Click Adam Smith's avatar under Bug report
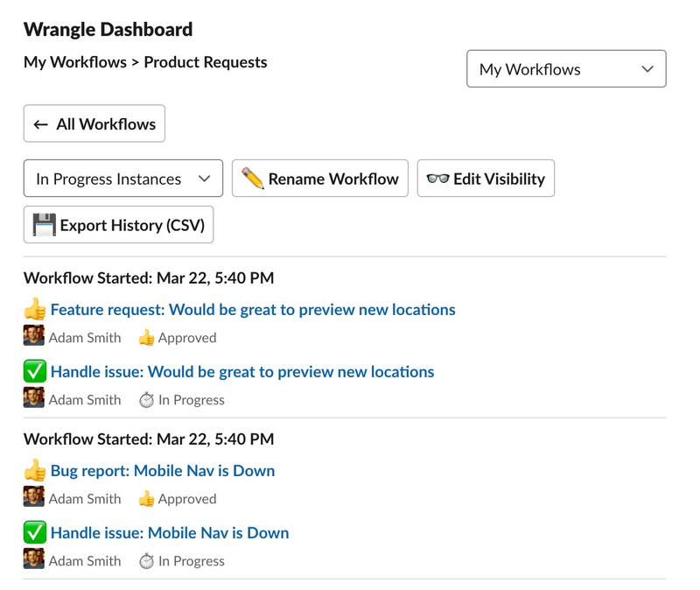The width and height of the screenshot is (700, 590). click(x=32, y=498)
